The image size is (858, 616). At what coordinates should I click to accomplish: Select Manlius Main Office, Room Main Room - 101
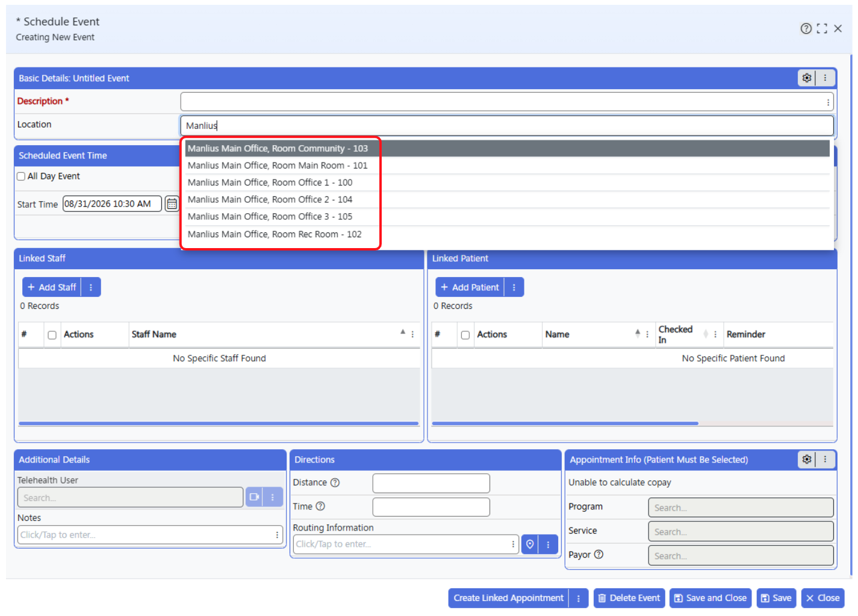507,166
